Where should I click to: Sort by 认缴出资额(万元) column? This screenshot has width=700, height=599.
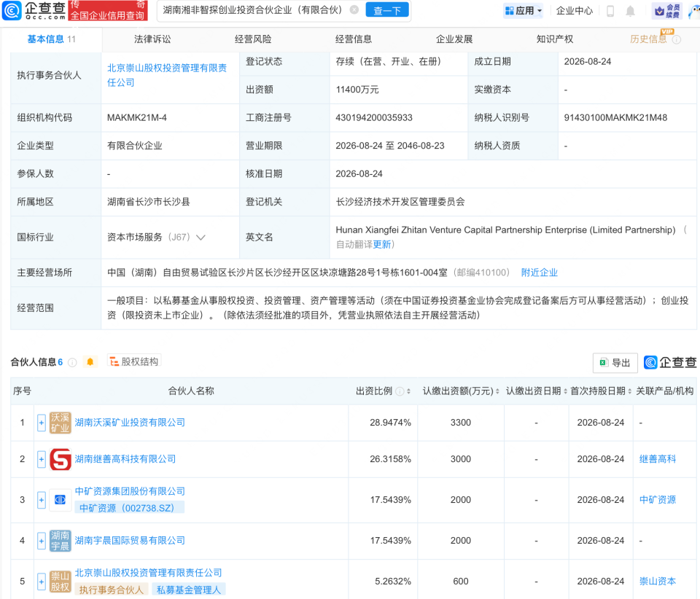497,391
